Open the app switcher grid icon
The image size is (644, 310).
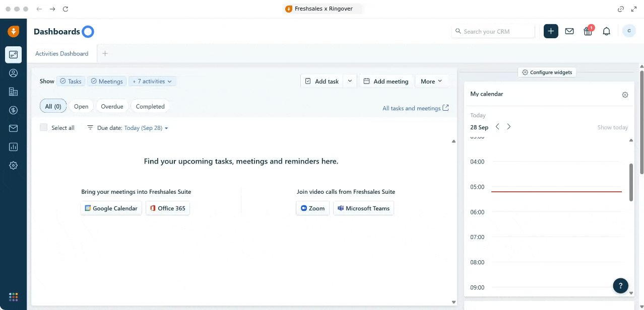pyautogui.click(x=13, y=296)
